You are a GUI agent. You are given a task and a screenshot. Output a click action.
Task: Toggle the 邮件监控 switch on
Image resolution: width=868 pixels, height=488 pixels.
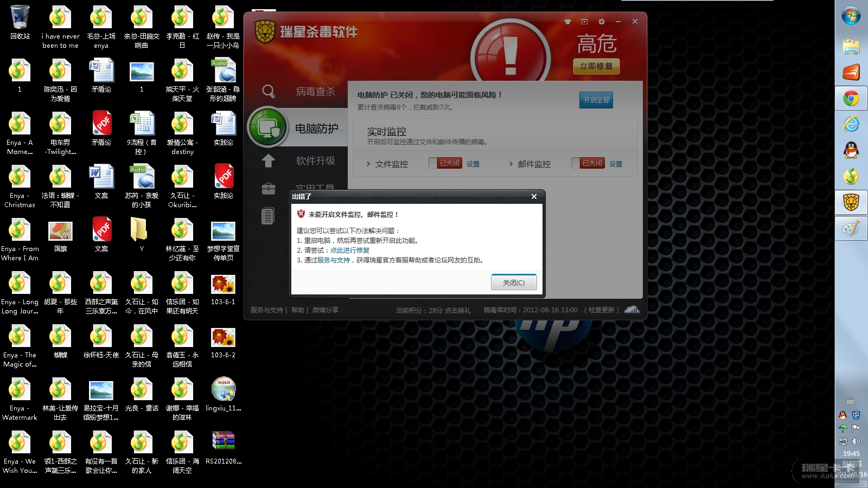(588, 163)
